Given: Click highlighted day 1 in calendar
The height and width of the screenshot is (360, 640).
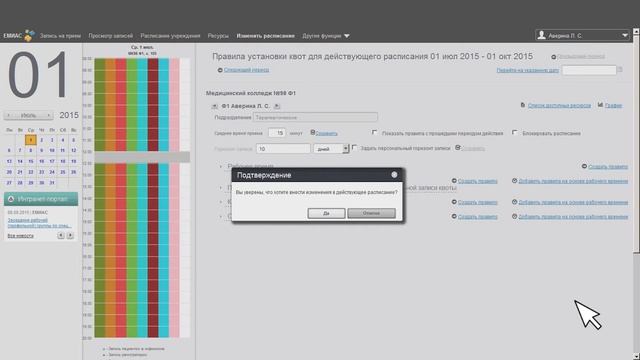Looking at the screenshot, I should point(31,140).
